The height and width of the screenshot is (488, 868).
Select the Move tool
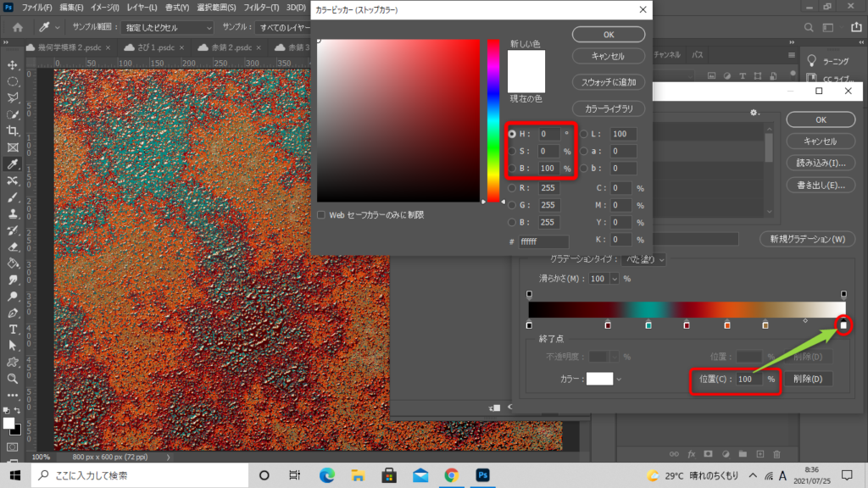tap(12, 65)
